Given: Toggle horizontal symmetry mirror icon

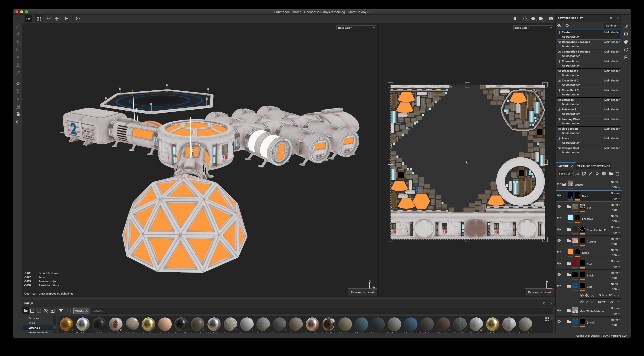Looking at the screenshot, I should [49, 19].
